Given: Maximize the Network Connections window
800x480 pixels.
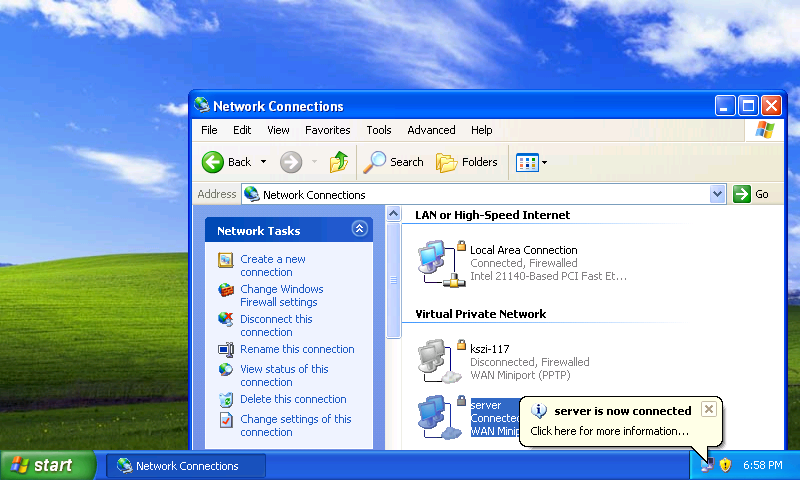Looking at the screenshot, I should click(748, 106).
